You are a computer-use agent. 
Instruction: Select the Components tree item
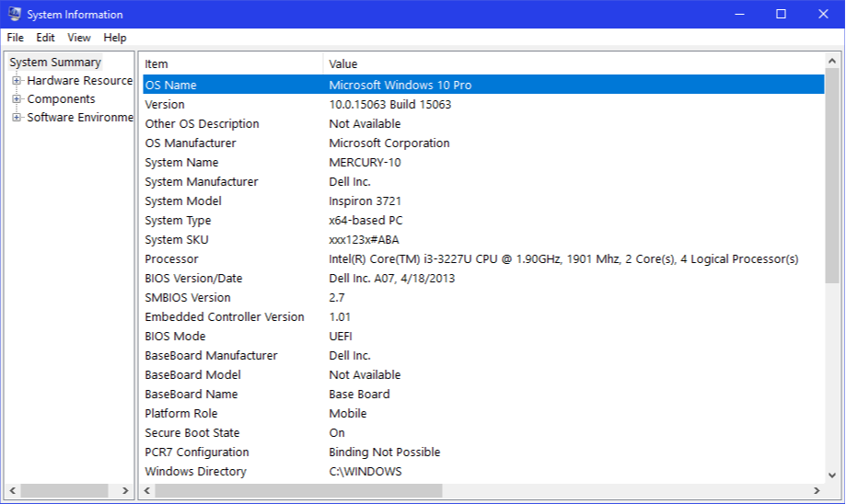(61, 99)
